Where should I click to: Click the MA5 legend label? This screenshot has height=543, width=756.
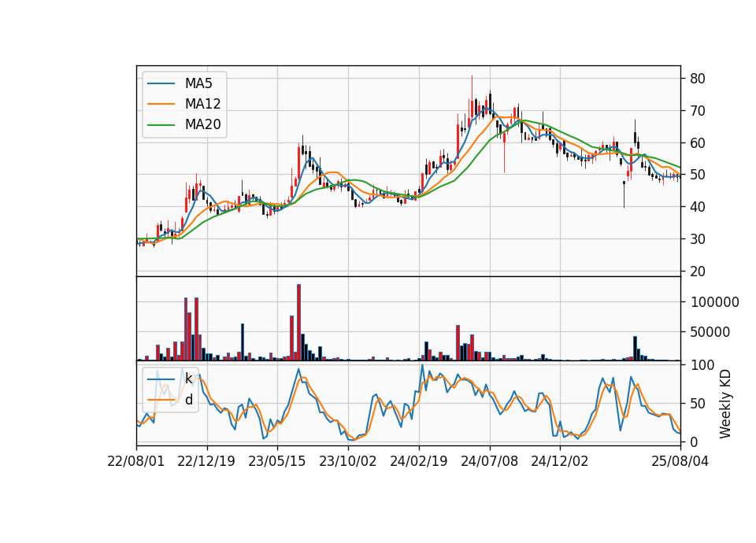pyautogui.click(x=198, y=83)
